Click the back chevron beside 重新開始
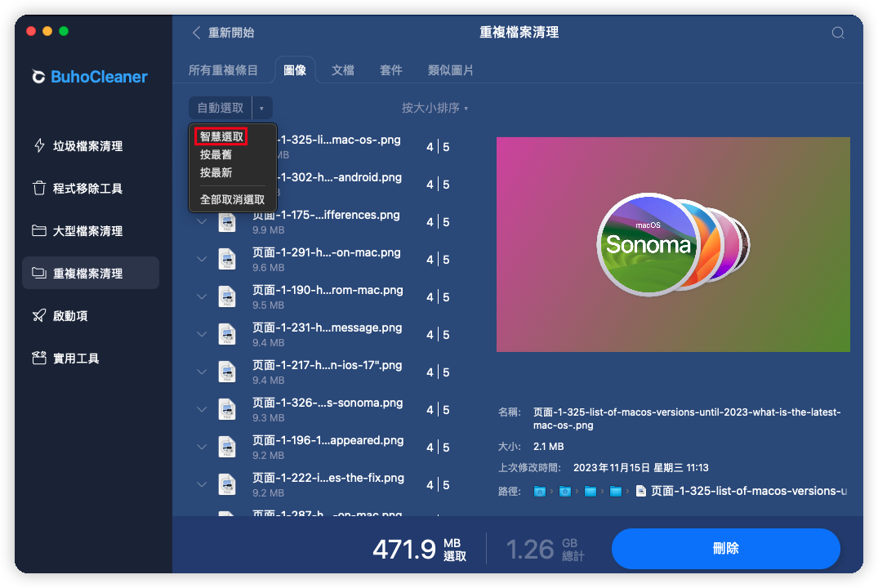Image resolution: width=878 pixels, height=588 pixels. 196,33
